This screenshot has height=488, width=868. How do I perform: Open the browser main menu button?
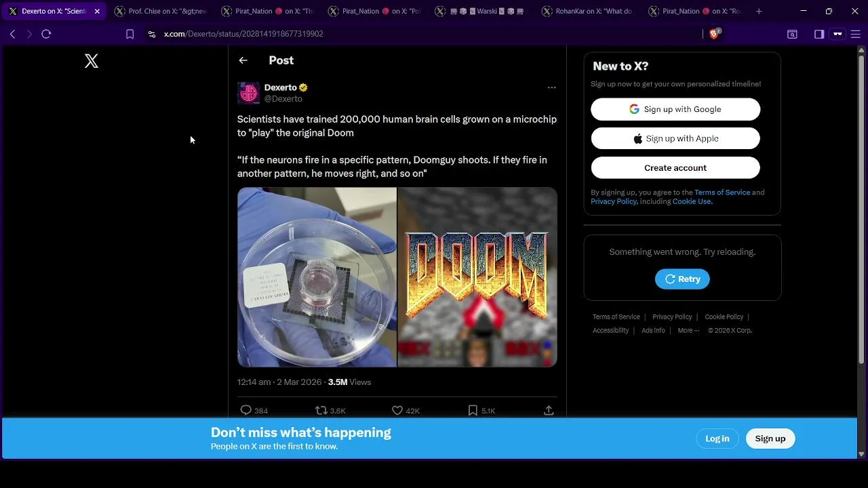pos(854,34)
